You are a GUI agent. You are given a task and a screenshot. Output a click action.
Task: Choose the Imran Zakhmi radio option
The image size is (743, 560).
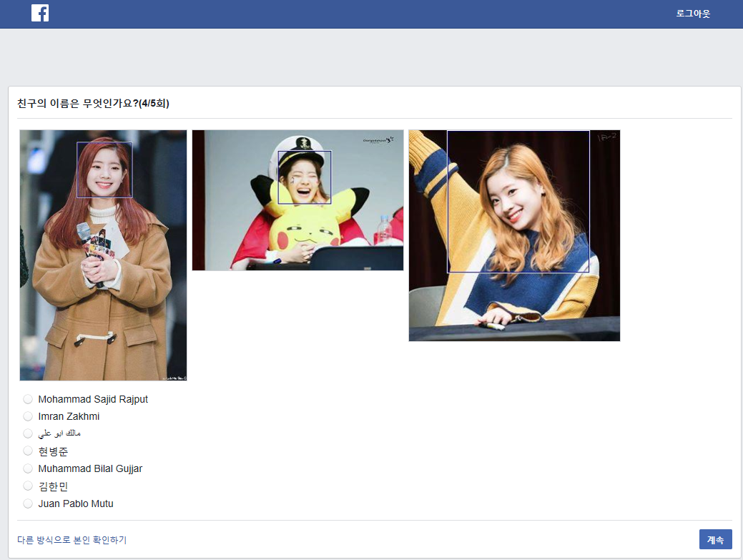[28, 416]
